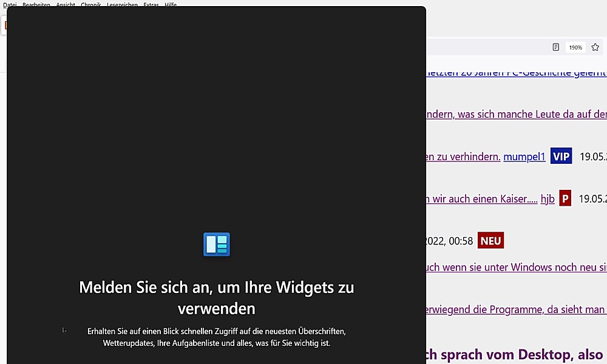Click the date text next to the VIP badge
The width and height of the screenshot is (607, 364).
[x=593, y=157]
